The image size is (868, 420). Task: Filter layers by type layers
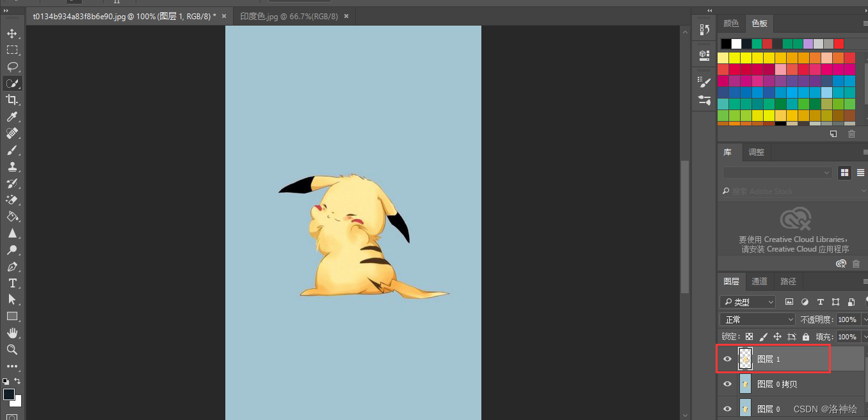(820, 302)
